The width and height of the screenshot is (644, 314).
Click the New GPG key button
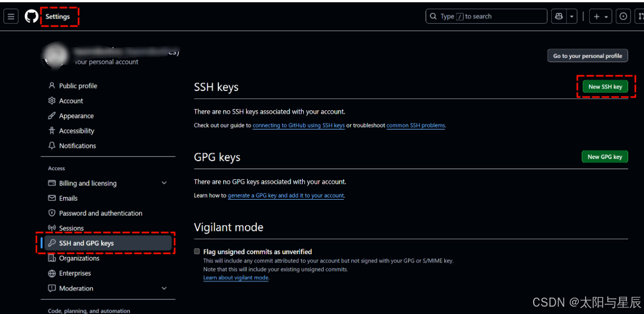click(x=604, y=157)
